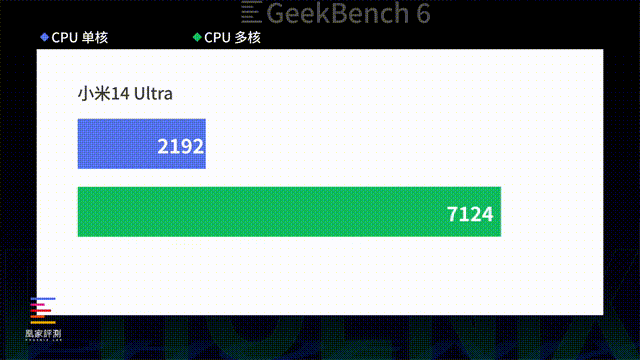
Task: Click the green diamond legend marker
Action: coord(197,38)
